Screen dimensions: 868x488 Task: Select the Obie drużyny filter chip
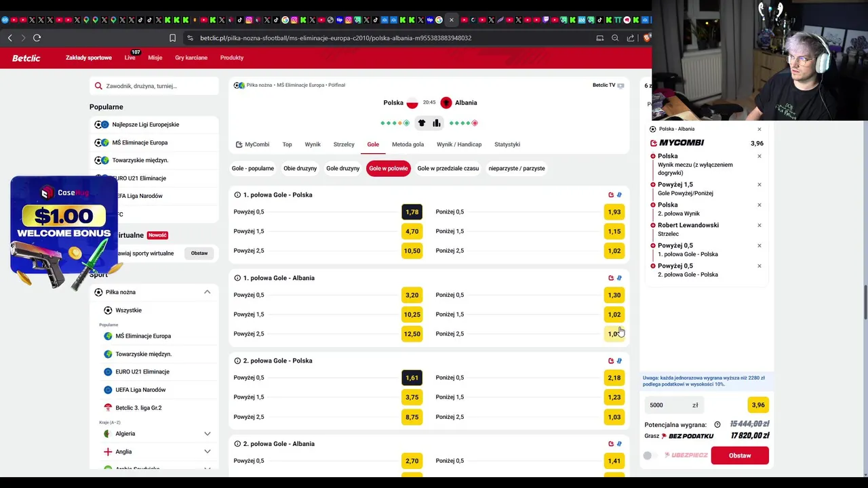click(x=300, y=168)
